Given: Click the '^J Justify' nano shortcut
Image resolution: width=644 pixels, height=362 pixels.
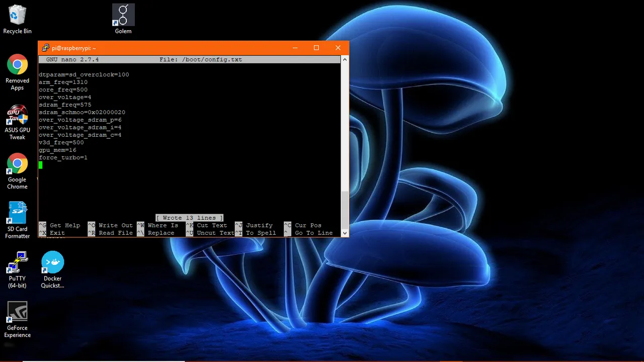Looking at the screenshot, I should pos(254,225).
